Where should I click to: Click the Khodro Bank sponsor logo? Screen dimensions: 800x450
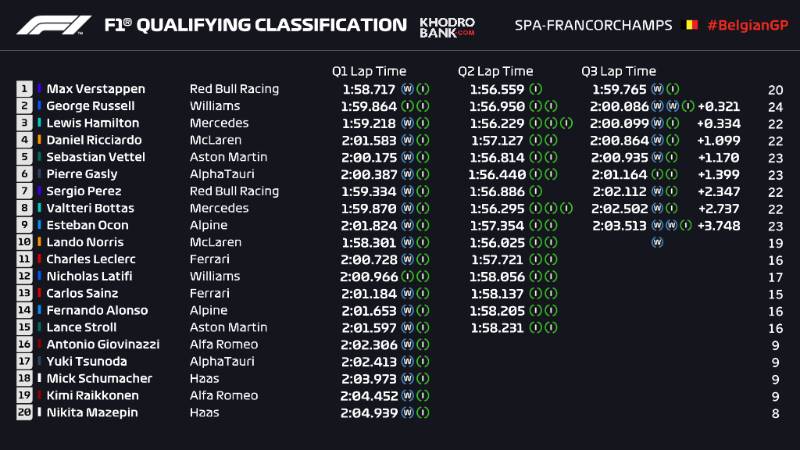point(446,25)
